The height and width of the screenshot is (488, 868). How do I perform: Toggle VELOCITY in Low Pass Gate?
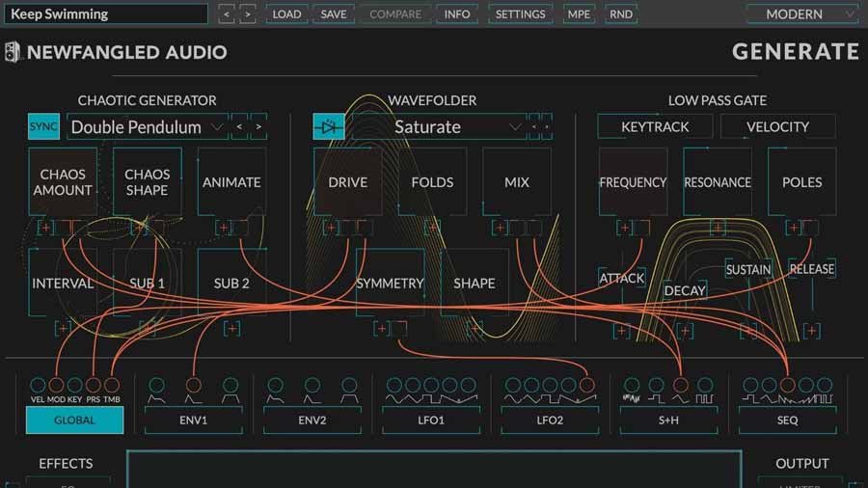click(777, 126)
